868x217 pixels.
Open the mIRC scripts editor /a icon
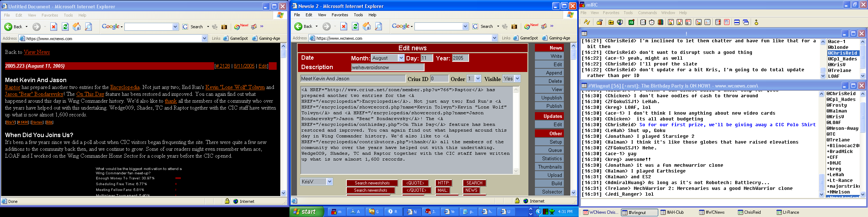(x=631, y=22)
